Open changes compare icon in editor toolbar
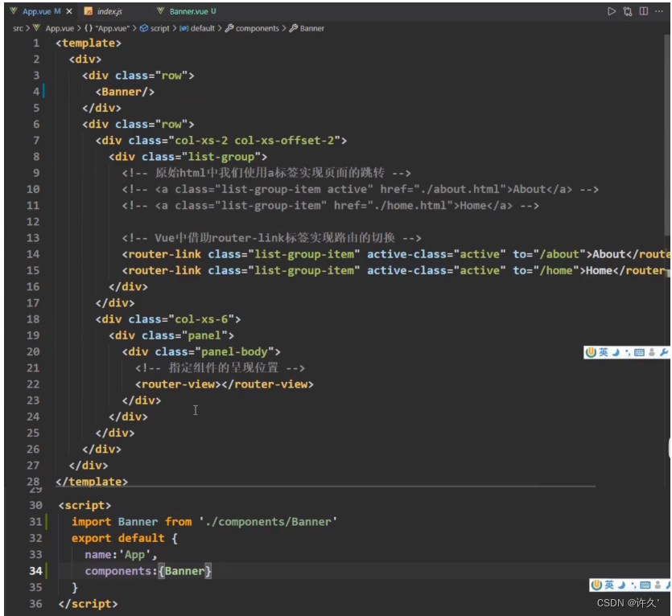The width and height of the screenshot is (672, 616). (x=628, y=11)
